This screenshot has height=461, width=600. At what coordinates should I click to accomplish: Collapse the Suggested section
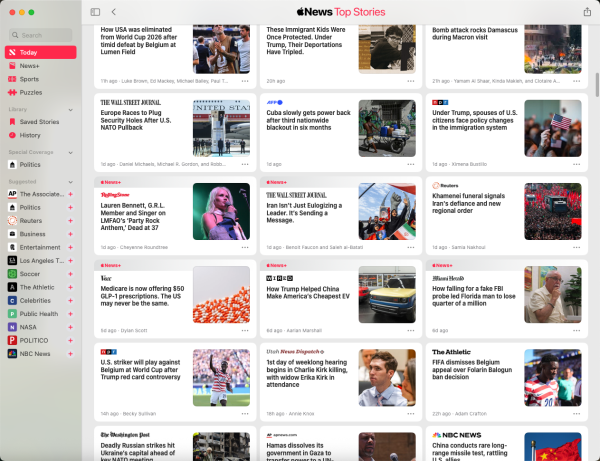click(70, 182)
